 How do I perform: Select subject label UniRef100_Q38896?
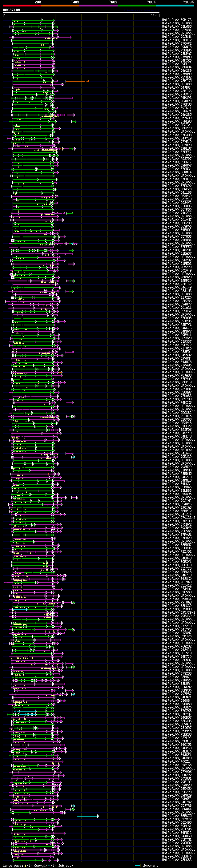click(x=177, y=206)
